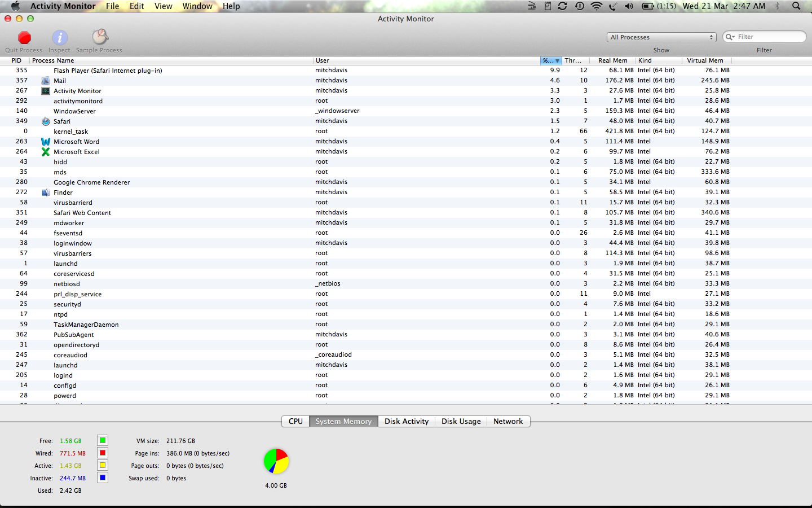Open the Window menu
This screenshot has width=812, height=508.
(197, 6)
